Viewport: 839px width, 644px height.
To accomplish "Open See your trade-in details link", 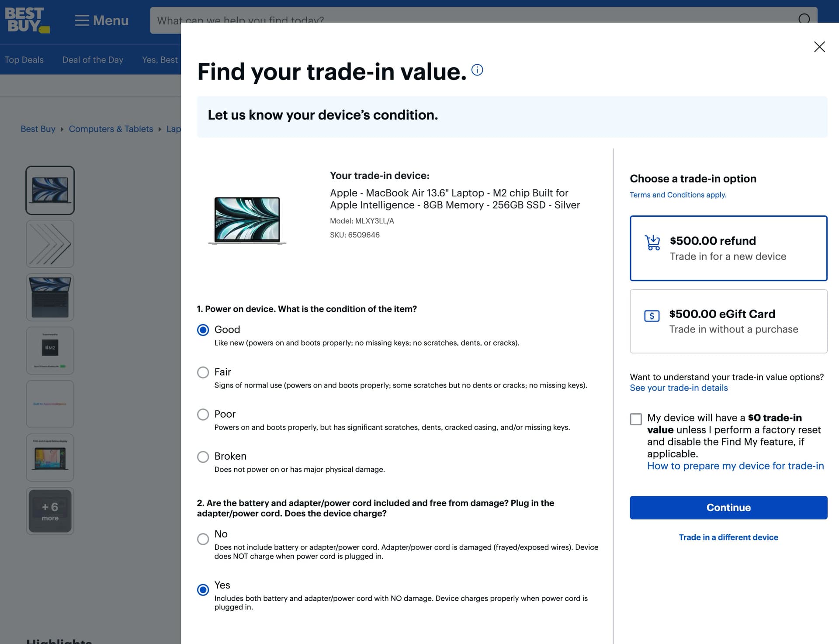I will coord(678,388).
